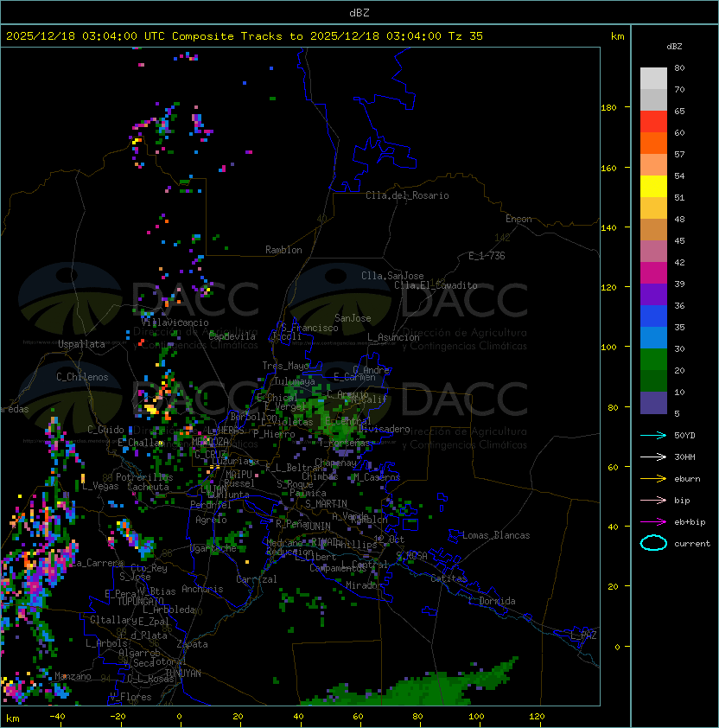
Task: Click the 'Cacheuta' place label
Action: click(x=148, y=487)
